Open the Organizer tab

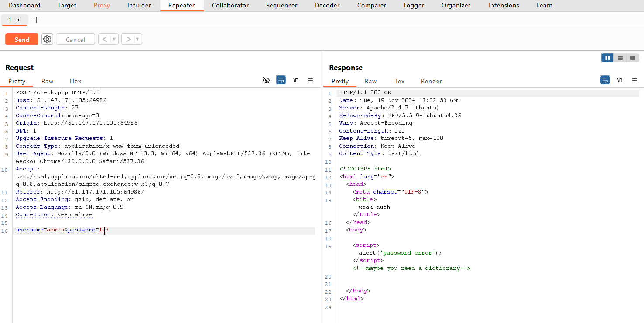pyautogui.click(x=456, y=6)
